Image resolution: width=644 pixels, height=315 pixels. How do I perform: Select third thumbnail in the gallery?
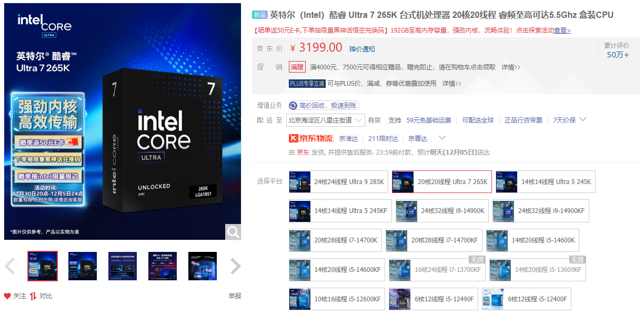coord(123,266)
